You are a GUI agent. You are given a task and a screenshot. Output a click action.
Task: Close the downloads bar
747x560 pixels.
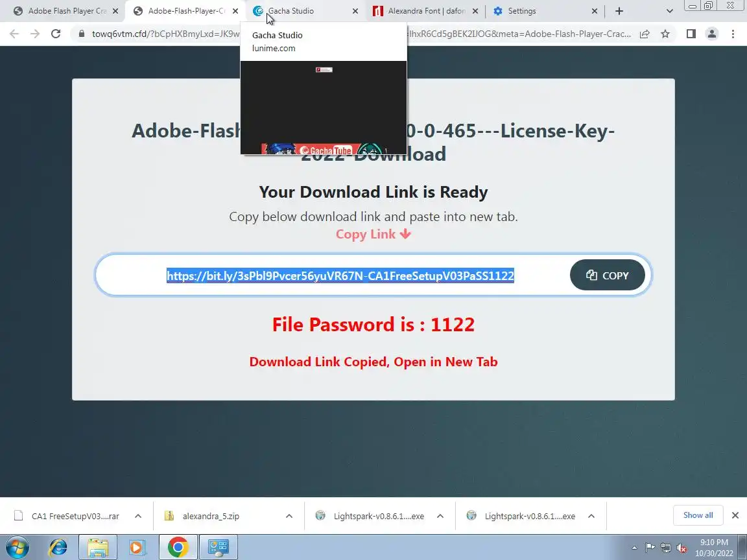point(735,515)
